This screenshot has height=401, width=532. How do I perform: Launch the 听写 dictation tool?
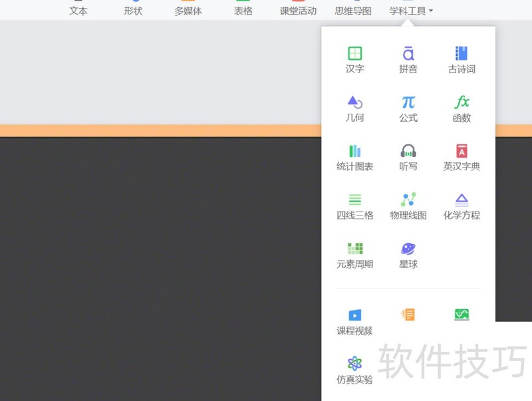408,157
